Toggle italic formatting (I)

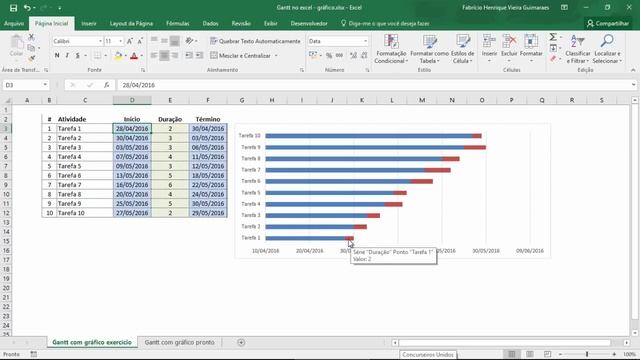(67, 56)
